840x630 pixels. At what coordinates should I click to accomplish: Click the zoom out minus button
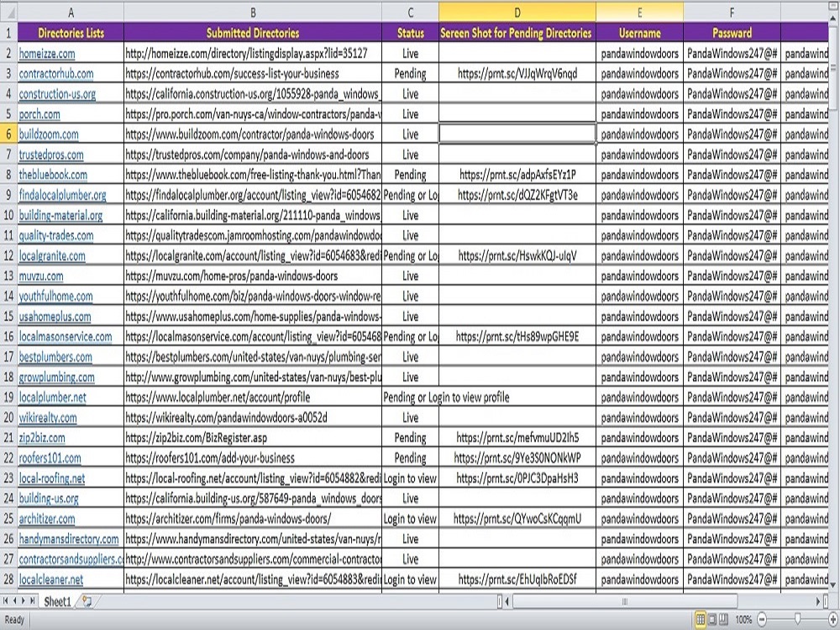point(763,620)
